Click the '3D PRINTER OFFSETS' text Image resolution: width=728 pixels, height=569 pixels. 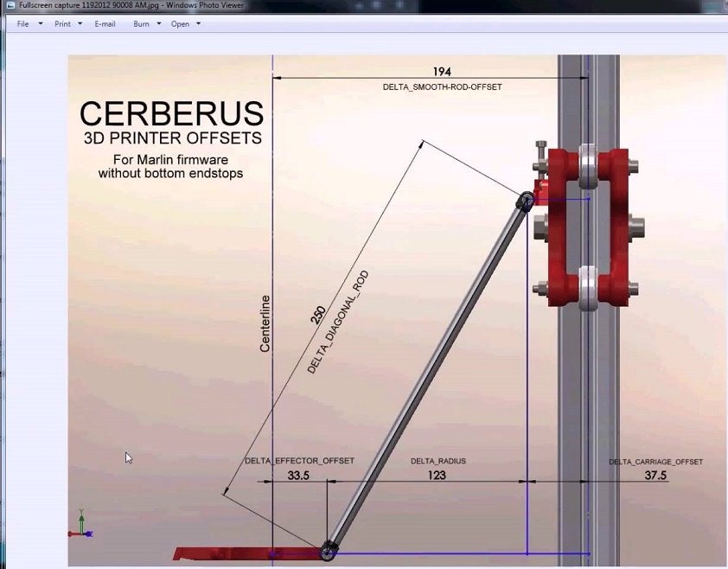point(173,138)
